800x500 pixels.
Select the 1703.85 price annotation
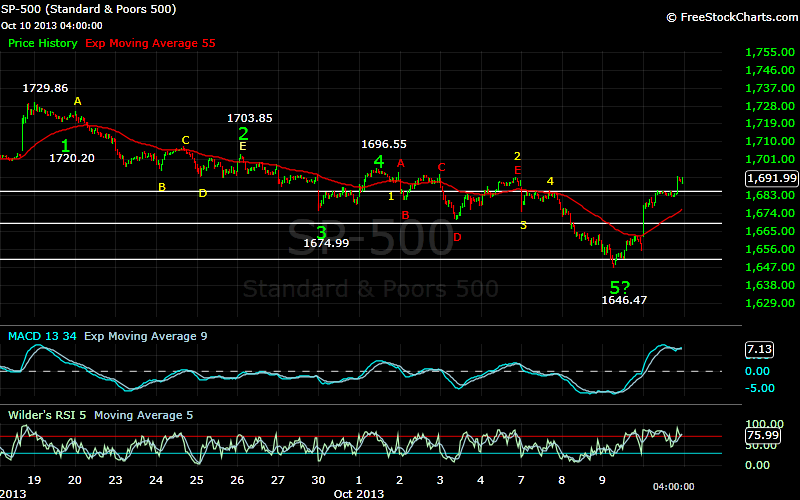[249, 118]
